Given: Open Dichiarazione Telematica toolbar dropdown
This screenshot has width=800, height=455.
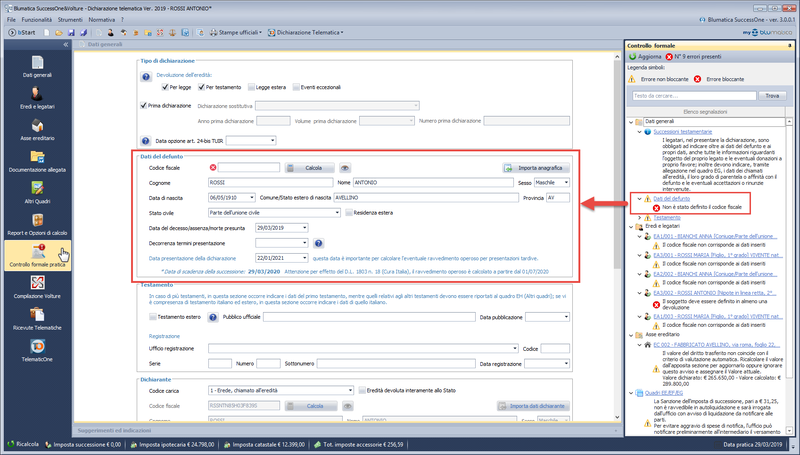Looking at the screenshot, I should click(x=305, y=32).
